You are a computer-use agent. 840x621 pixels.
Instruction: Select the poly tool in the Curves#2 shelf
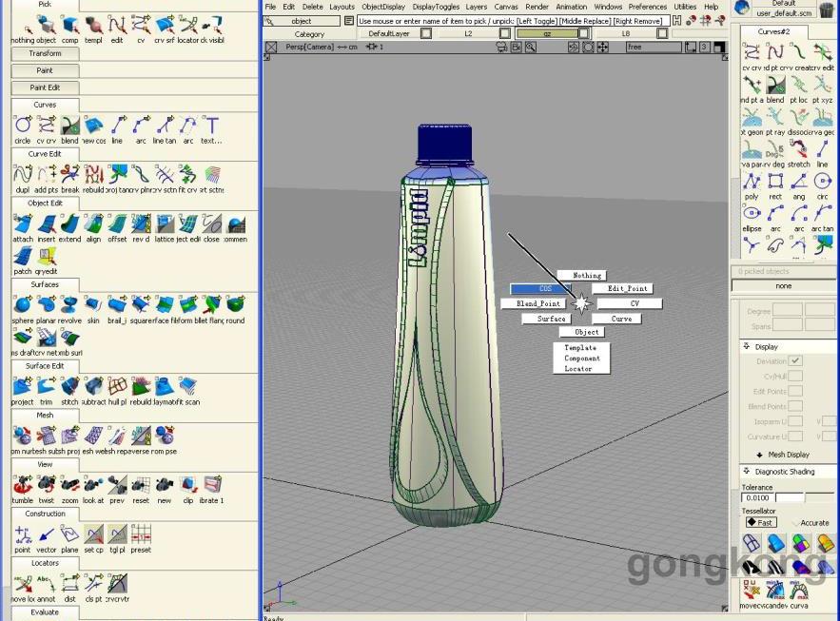(x=752, y=182)
